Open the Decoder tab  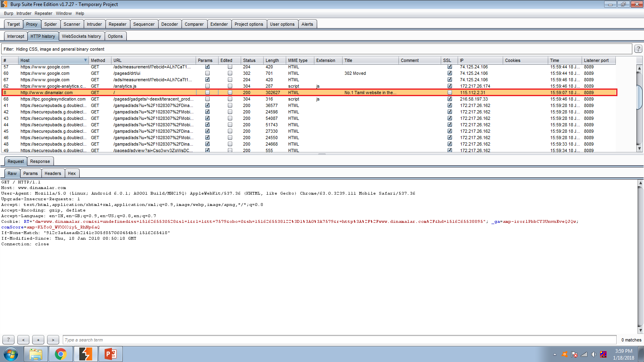[x=169, y=24]
